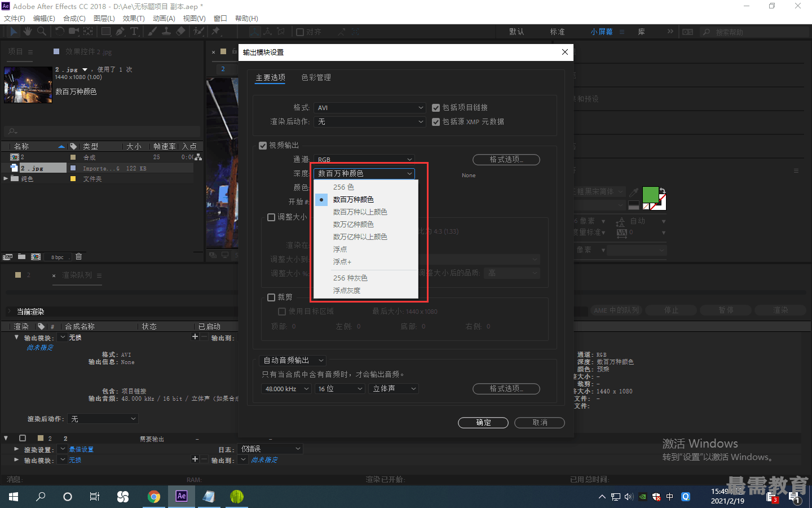This screenshot has height=508, width=812.
Task: Click audio 格式选项 button
Action: (506, 389)
